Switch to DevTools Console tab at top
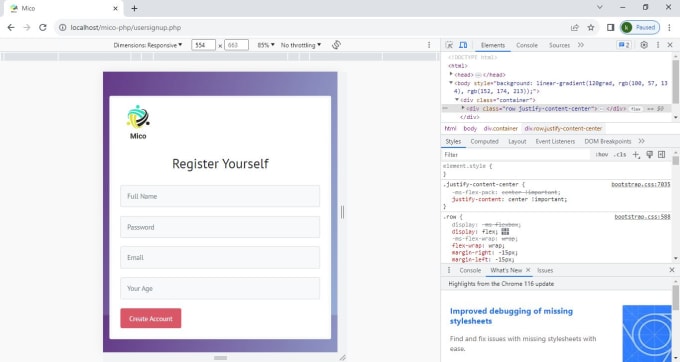This screenshot has height=362, width=680. click(526, 45)
